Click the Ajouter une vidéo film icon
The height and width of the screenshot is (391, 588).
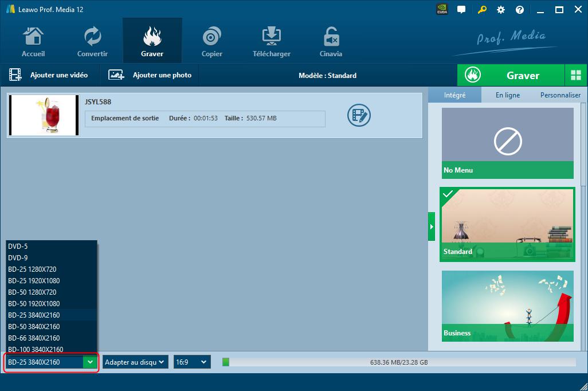[15, 75]
